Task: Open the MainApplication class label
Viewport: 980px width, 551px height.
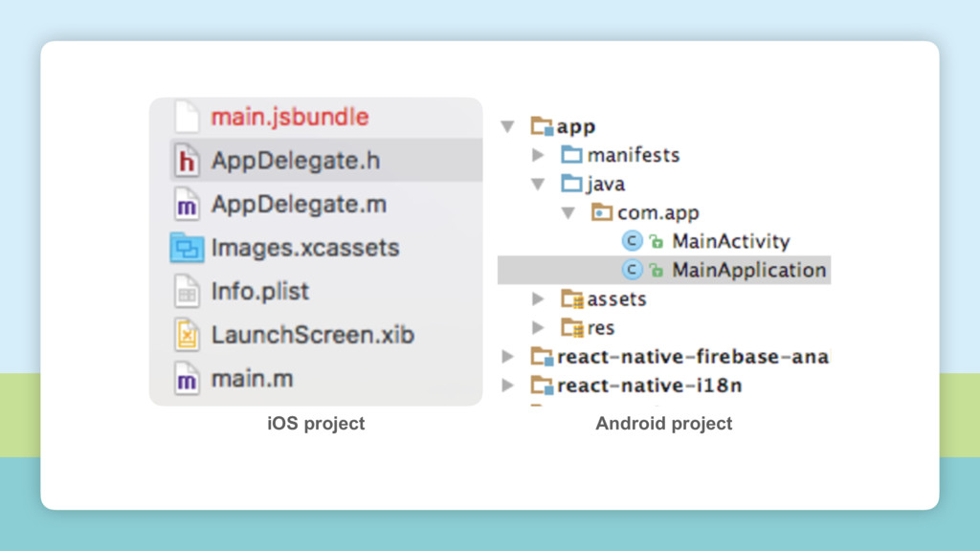Action: pos(749,271)
